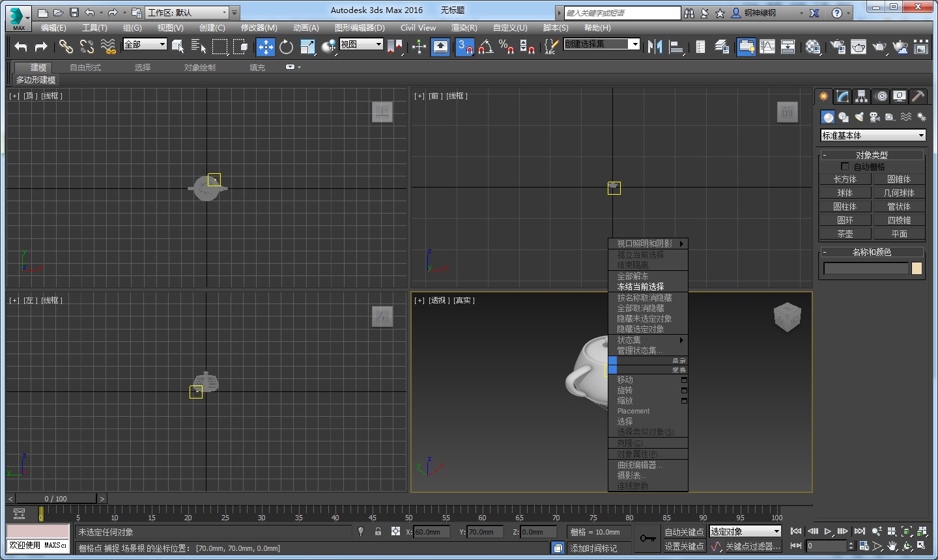Click the 几何球体 geosphere button
The image size is (938, 560).
(899, 193)
